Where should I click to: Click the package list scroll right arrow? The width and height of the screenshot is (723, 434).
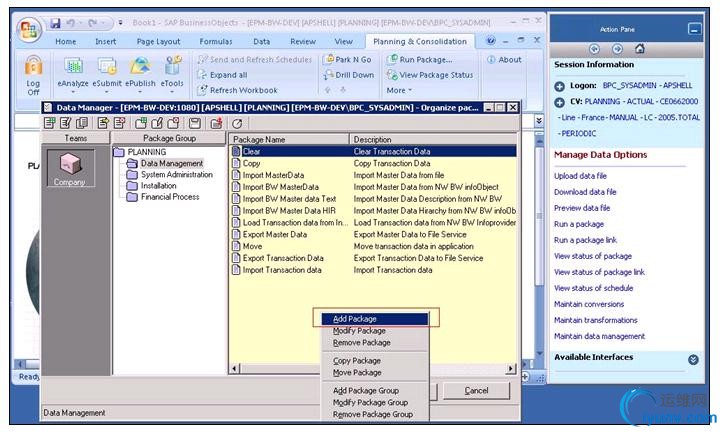click(511, 369)
